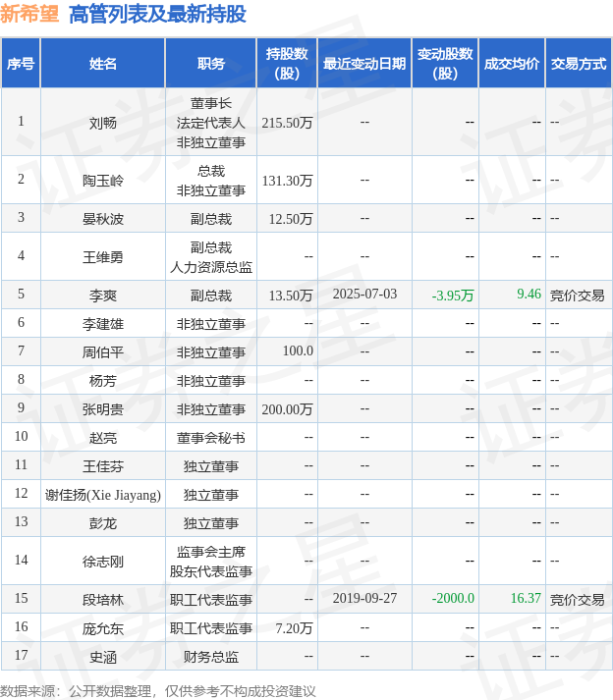The image size is (613, 700).
Task: Click the 总裁 position of 陶玉岭
Action: [x=211, y=171]
